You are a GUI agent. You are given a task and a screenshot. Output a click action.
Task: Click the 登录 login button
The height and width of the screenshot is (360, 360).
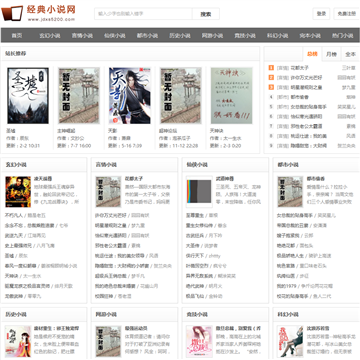pos(321,14)
